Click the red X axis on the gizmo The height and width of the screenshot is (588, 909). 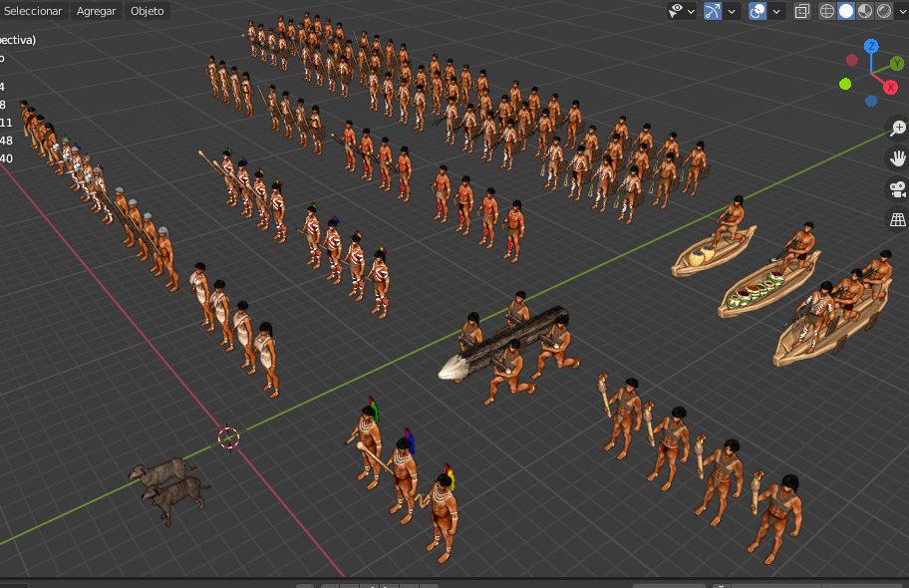[x=890, y=88]
